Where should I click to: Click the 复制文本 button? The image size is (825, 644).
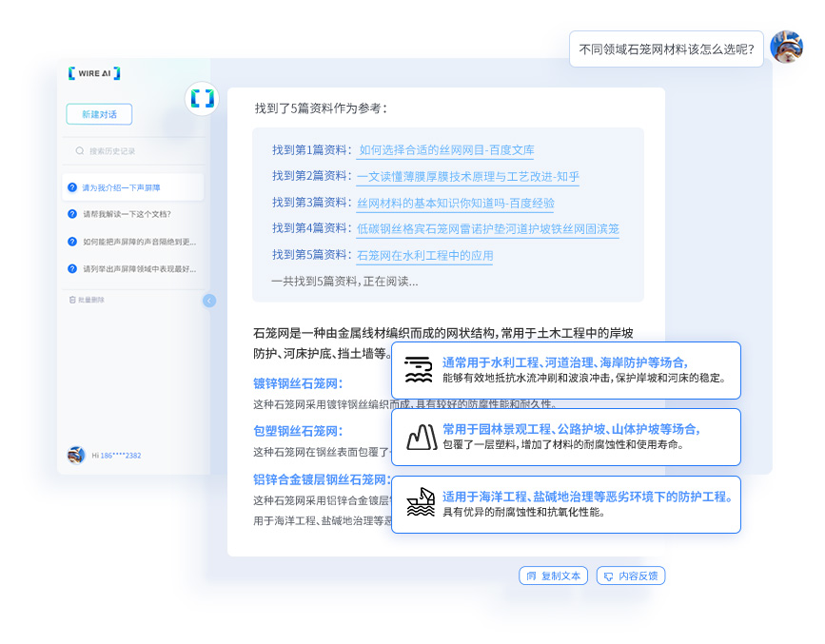(553, 576)
